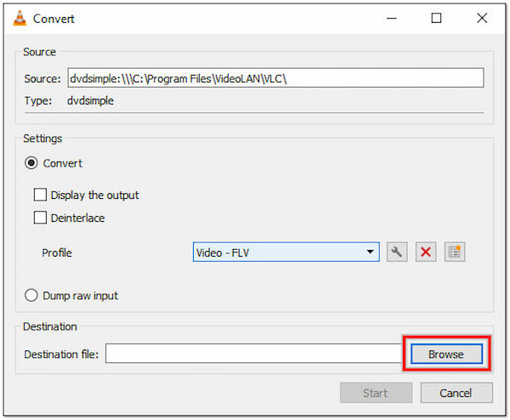
Task: Select the Convert radio button
Action: click(31, 163)
